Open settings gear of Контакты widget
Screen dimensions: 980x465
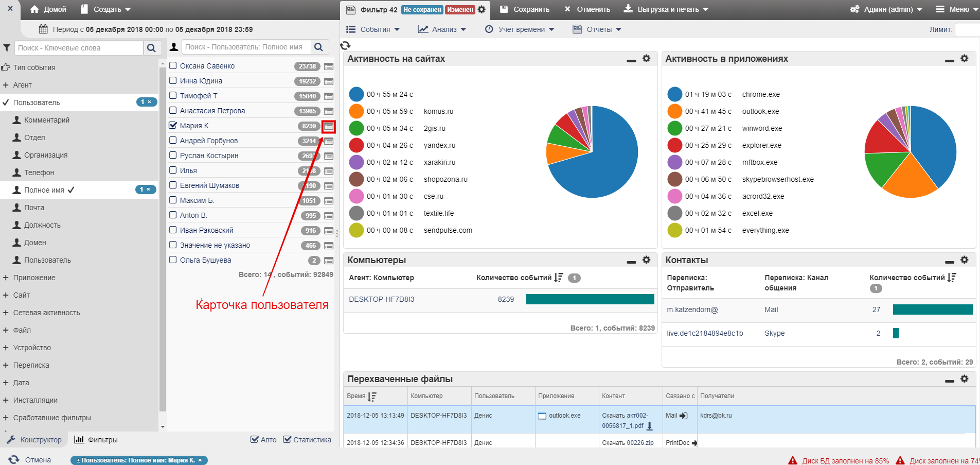[965, 260]
